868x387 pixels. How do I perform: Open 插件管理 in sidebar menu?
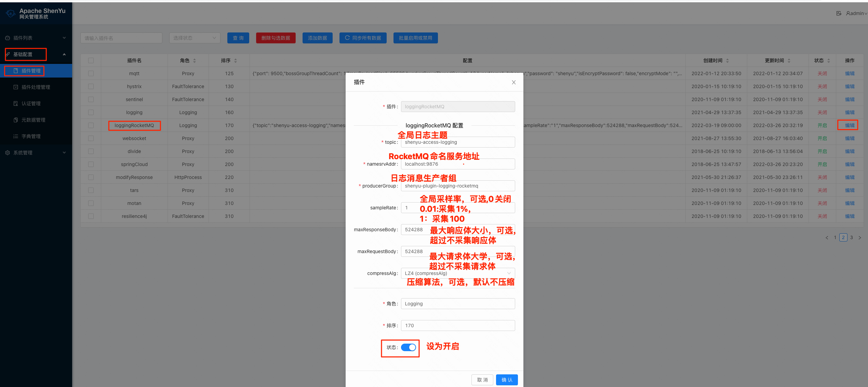tap(31, 71)
